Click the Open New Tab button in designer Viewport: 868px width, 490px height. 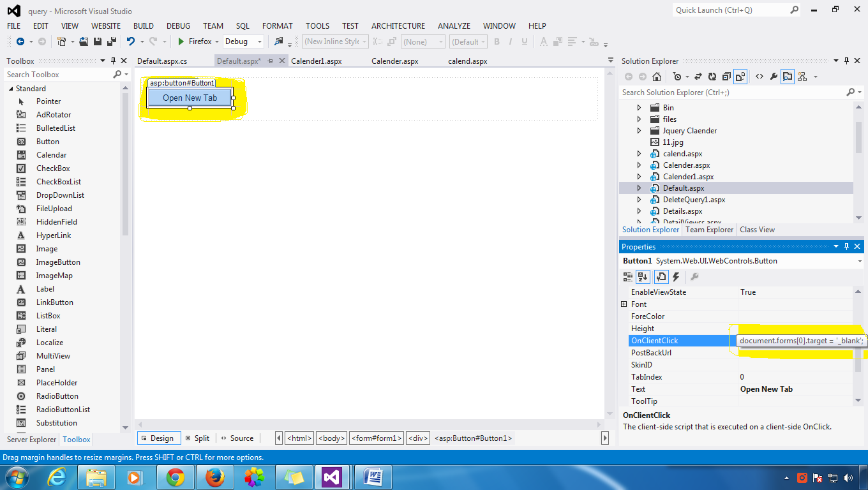[x=190, y=98]
